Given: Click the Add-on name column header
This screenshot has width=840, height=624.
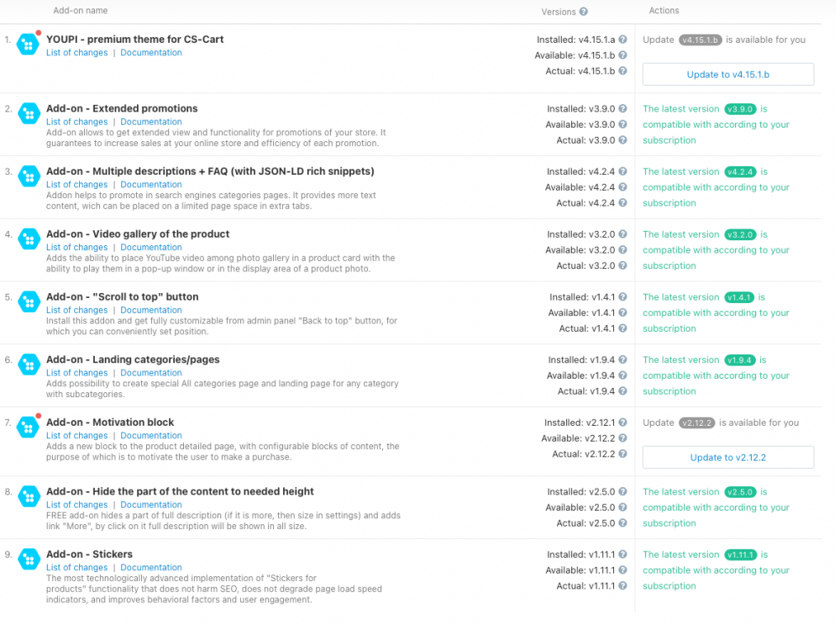Looking at the screenshot, I should coord(81,11).
